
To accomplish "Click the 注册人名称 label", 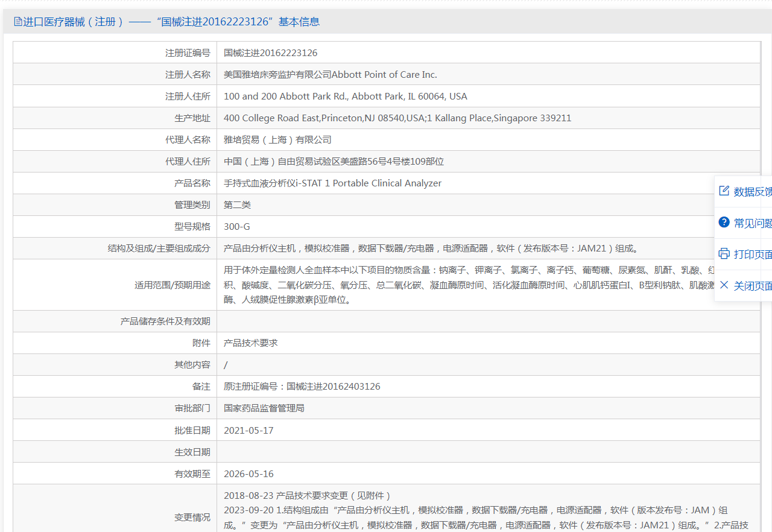I will [x=188, y=74].
